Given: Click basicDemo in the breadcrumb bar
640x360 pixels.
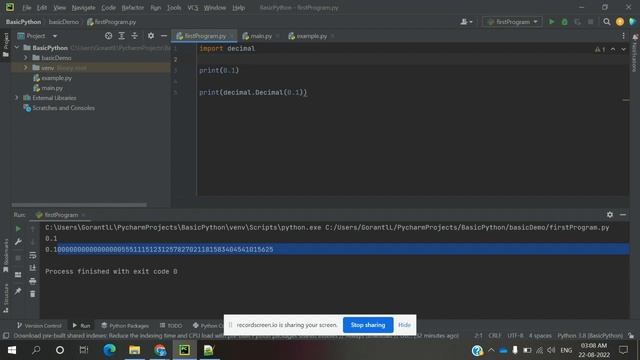Looking at the screenshot, I should pyautogui.click(x=64, y=22).
